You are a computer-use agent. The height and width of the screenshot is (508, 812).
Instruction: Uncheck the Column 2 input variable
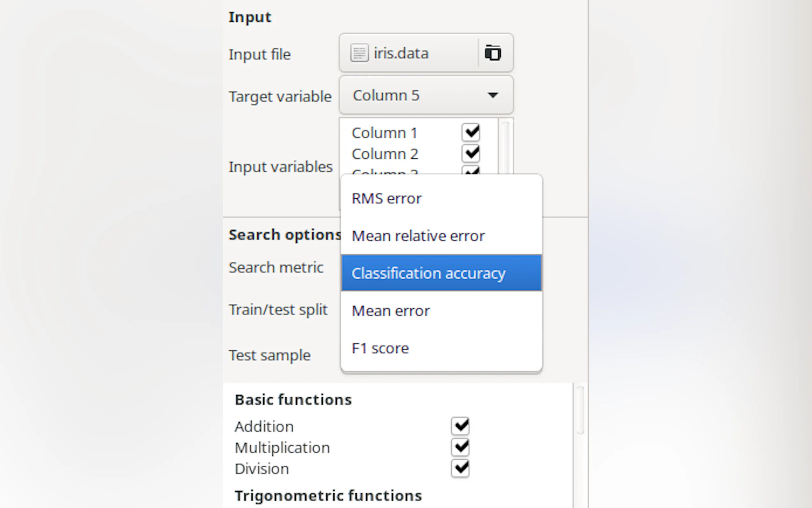(471, 154)
